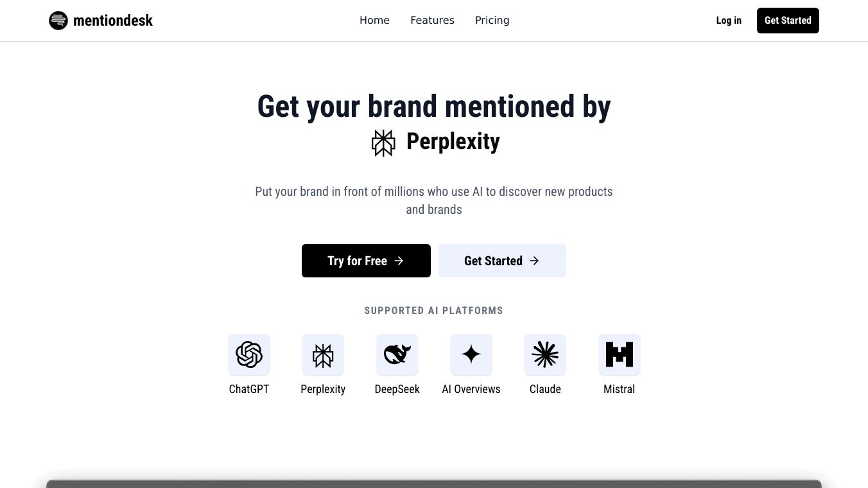This screenshot has height=488, width=868.
Task: Open the Pricing menu link
Action: click(492, 21)
